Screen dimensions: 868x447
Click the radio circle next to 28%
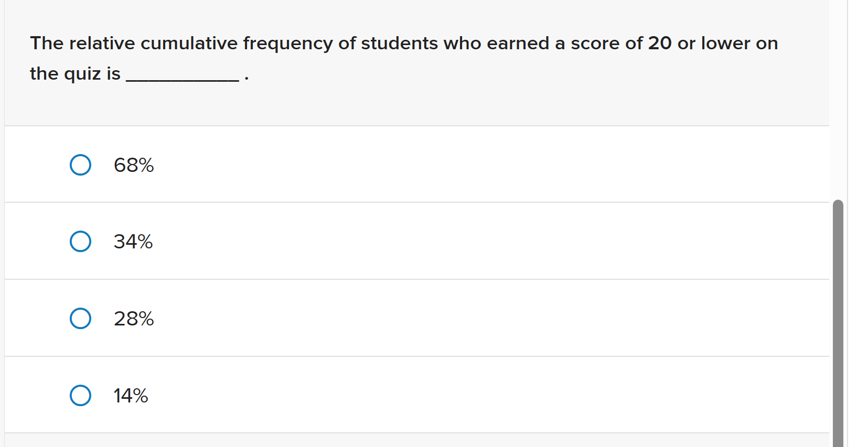[x=80, y=318]
